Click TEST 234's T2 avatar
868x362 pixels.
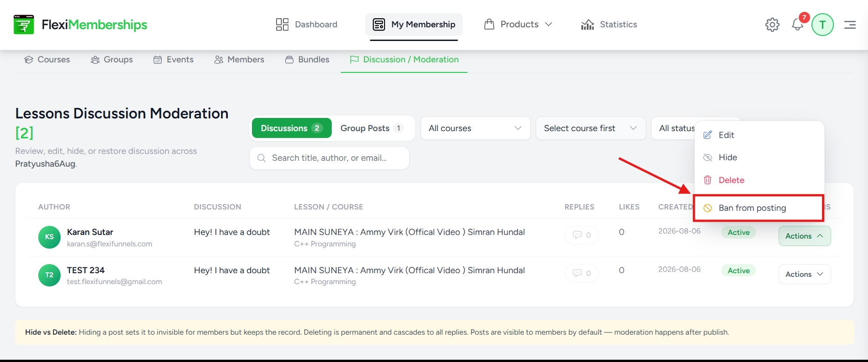(49, 275)
